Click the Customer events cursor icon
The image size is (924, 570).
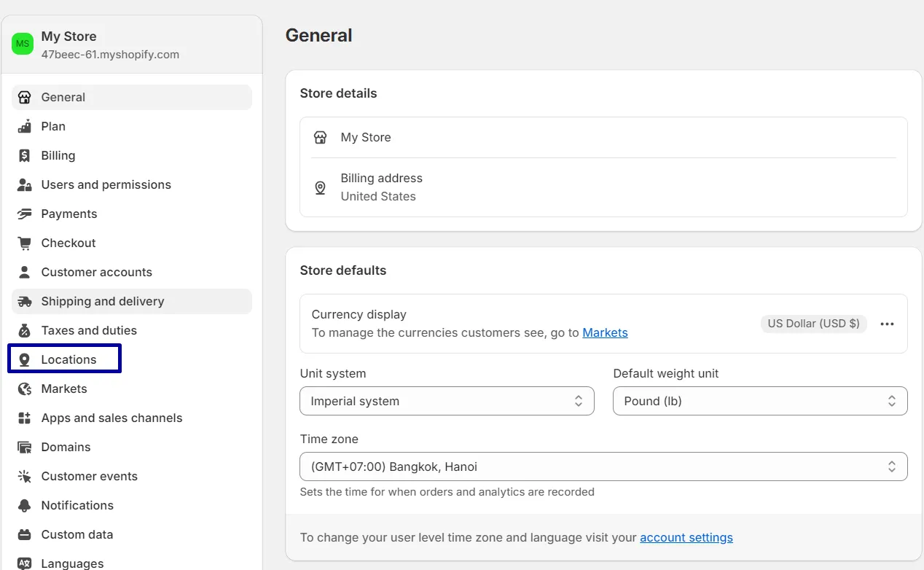coord(25,476)
